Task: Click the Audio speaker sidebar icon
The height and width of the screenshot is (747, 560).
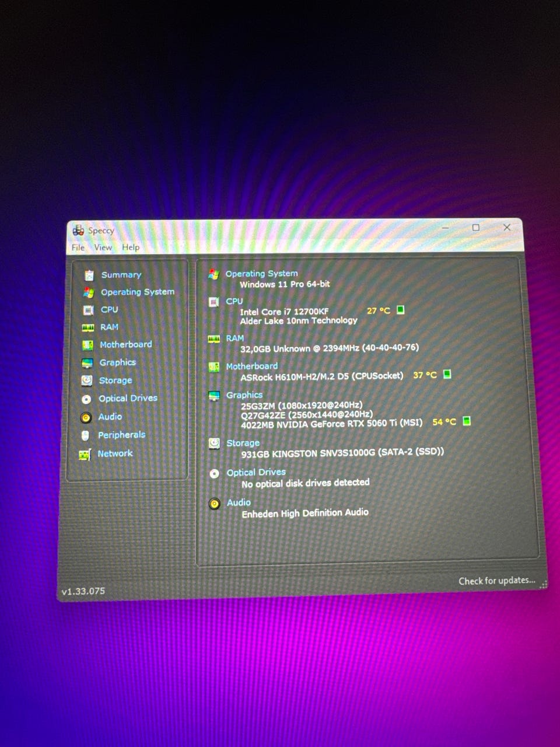Action: (86, 417)
